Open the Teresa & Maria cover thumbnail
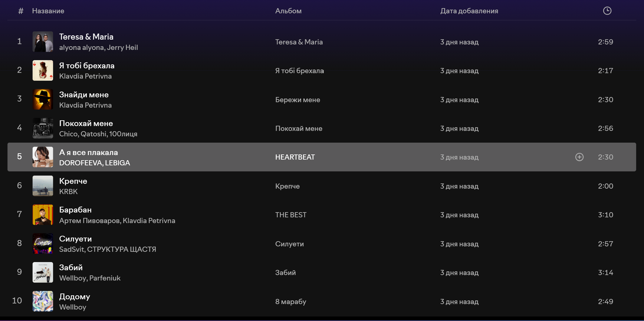Viewport: 644px width, 321px height. click(43, 42)
